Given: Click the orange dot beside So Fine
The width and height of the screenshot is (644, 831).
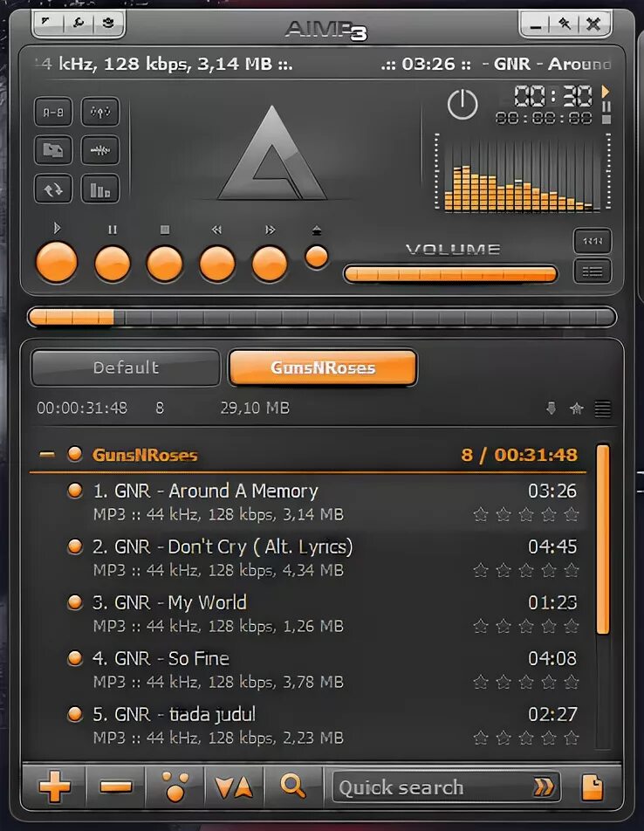Looking at the screenshot, I should tap(75, 658).
